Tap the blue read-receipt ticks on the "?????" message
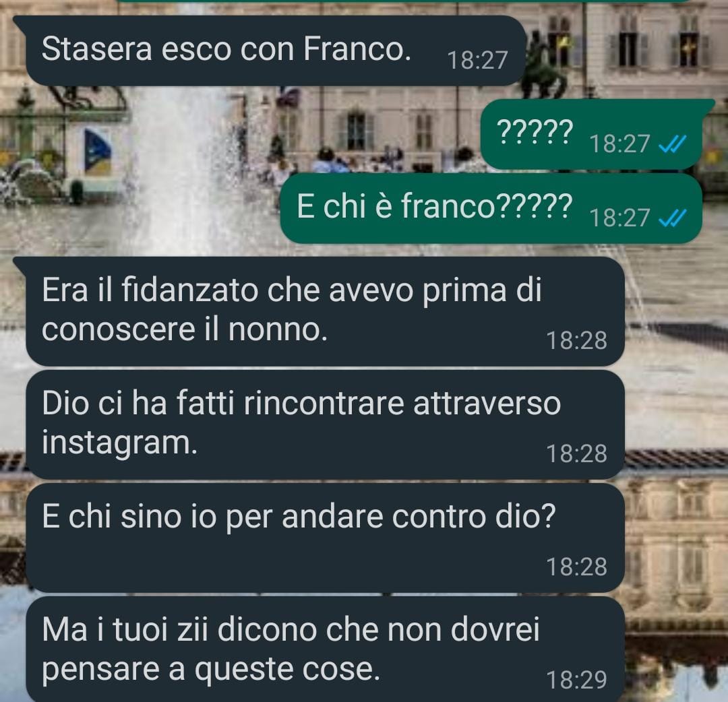This screenshot has width=728, height=702. [673, 146]
